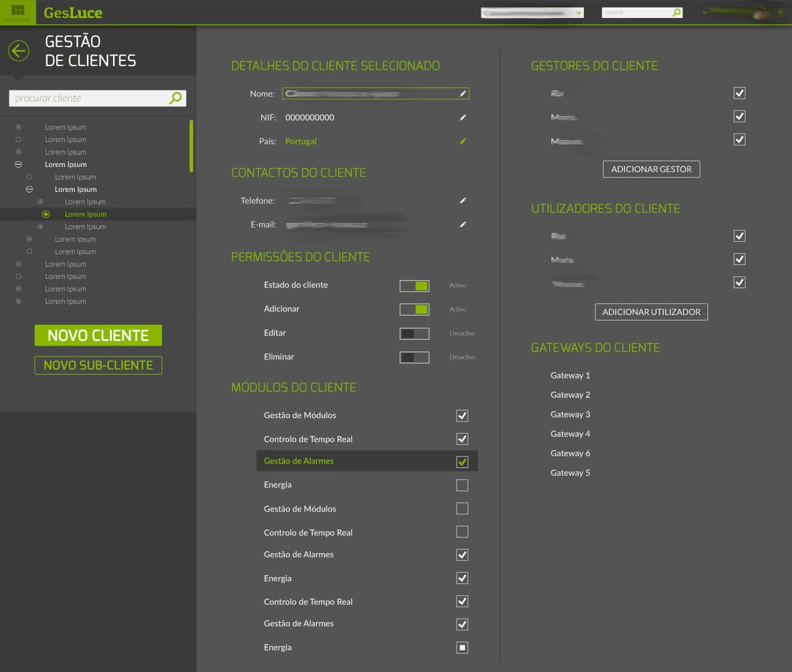
Task: Click the NOVO CLIENTE button
Action: (98, 335)
